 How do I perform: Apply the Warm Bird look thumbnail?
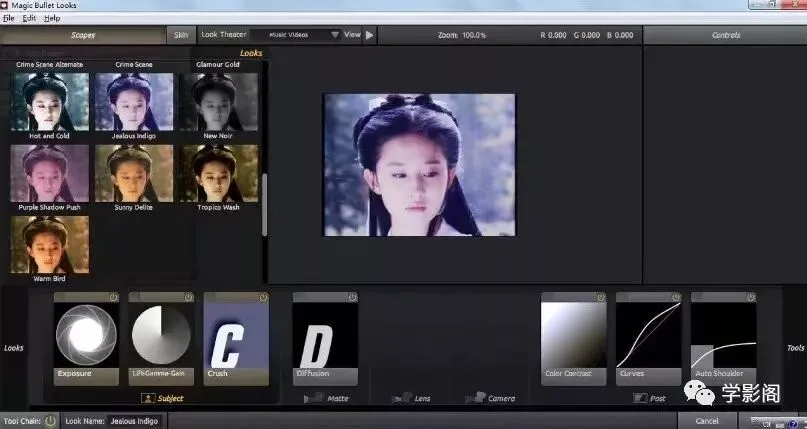(x=49, y=244)
